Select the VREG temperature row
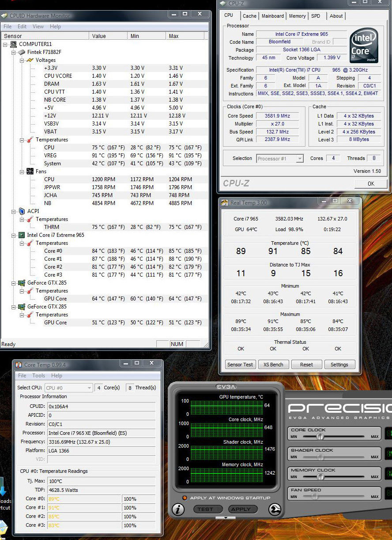Viewport: 392px width, 540px height. point(104,156)
